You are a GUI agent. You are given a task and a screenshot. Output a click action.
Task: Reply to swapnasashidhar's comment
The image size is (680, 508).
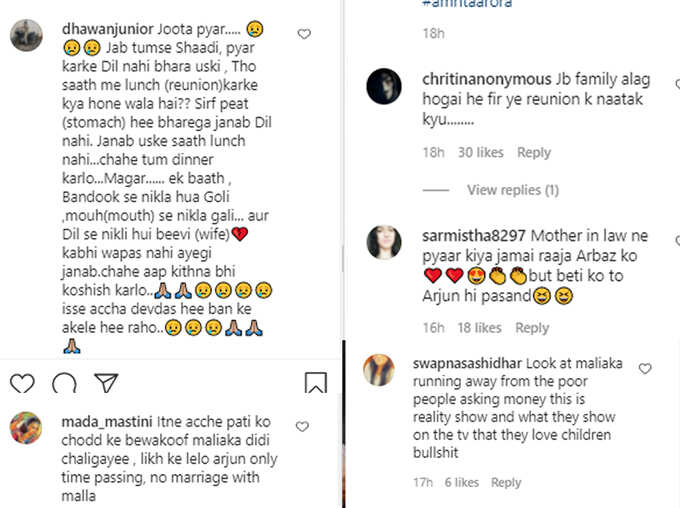point(506,482)
